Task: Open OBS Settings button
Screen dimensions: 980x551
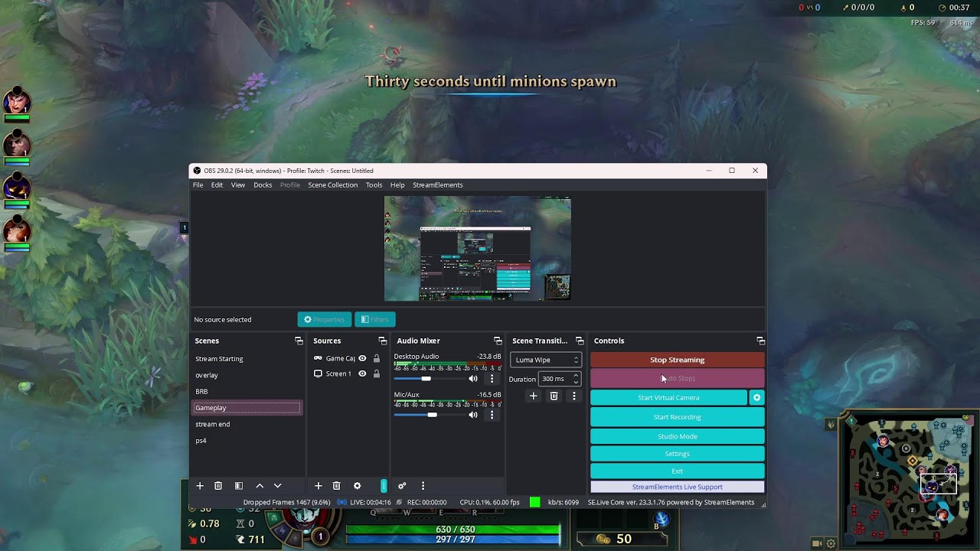Action: [678, 454]
